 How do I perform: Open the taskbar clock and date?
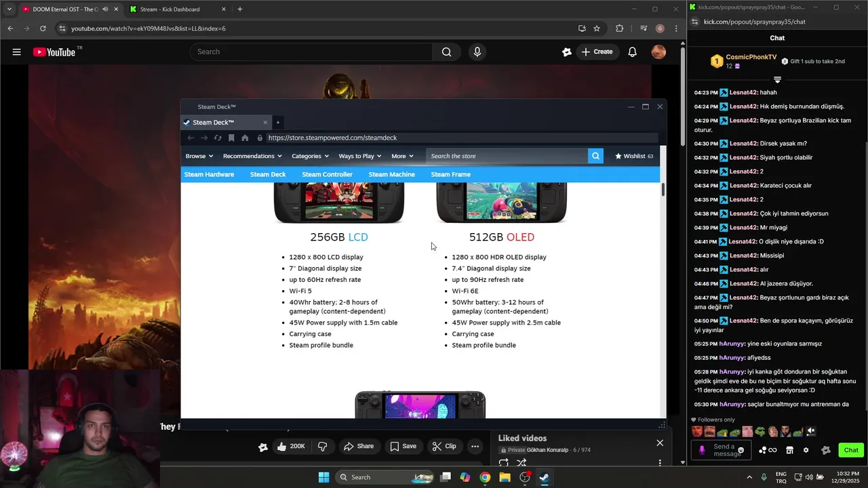[845, 477]
